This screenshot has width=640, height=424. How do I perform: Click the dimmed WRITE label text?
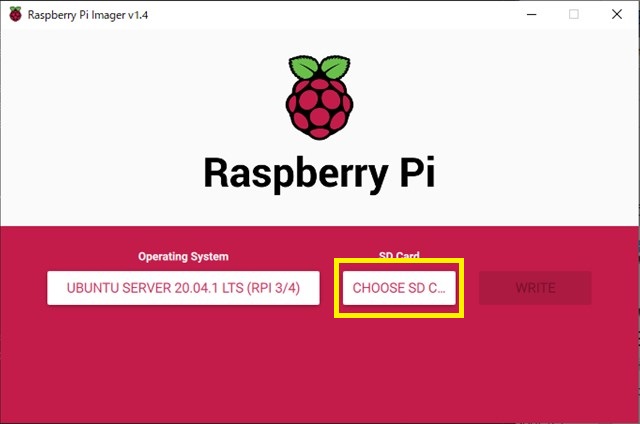point(535,288)
